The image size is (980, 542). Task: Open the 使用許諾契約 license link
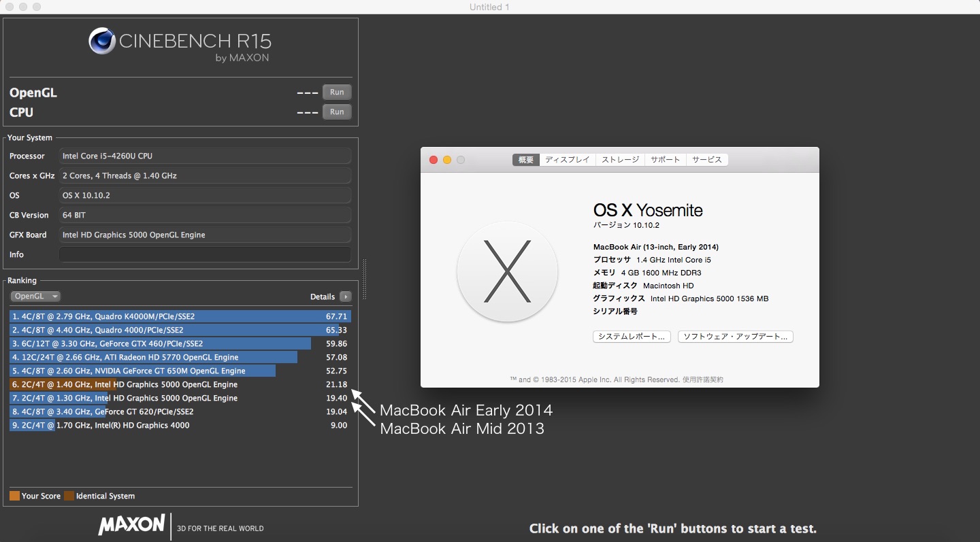pos(703,379)
